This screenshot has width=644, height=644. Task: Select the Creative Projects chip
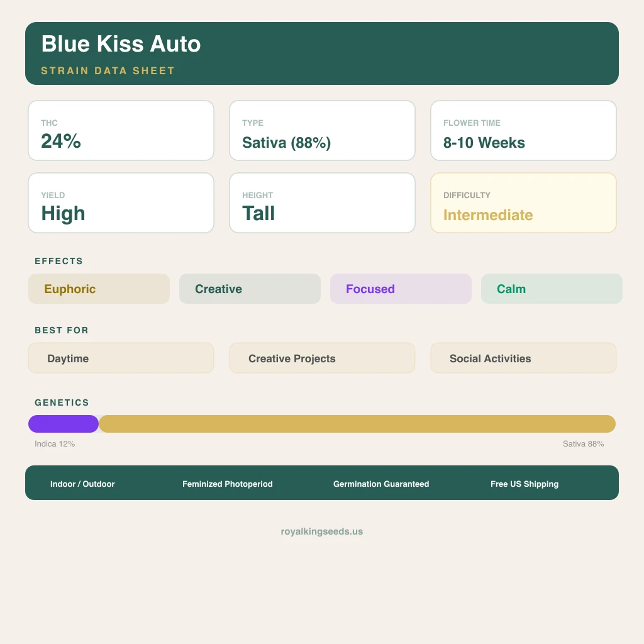(322, 358)
